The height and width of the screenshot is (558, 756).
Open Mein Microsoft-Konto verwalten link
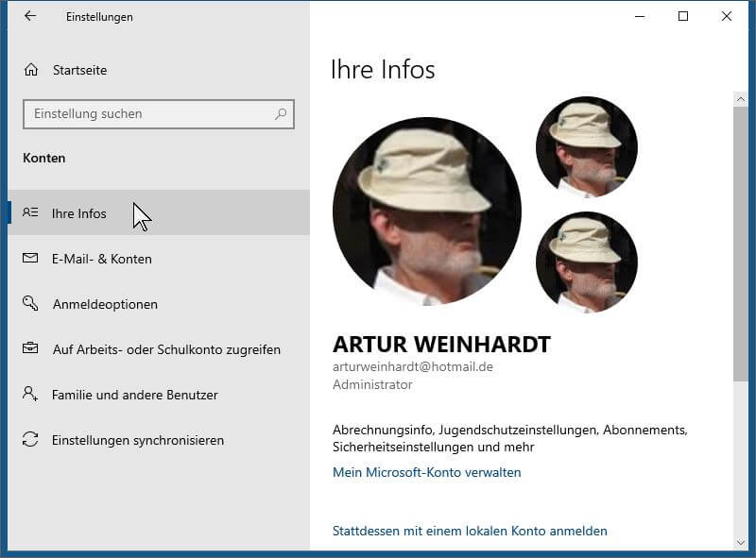coord(427,472)
